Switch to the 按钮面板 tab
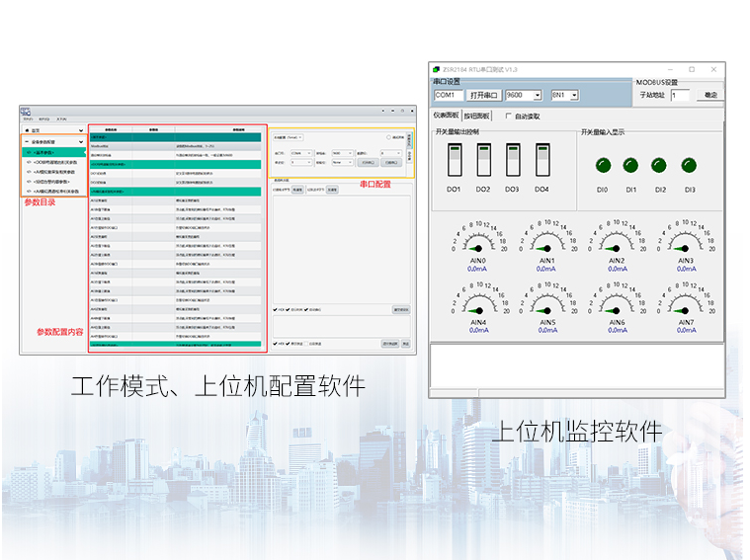Viewport: 750px width, 560px height. point(477,116)
